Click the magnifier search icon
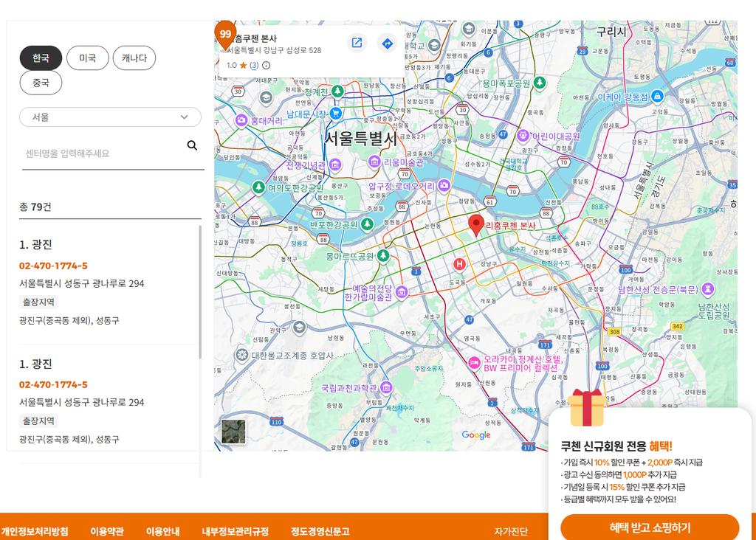This screenshot has width=756, height=540. pyautogui.click(x=192, y=145)
